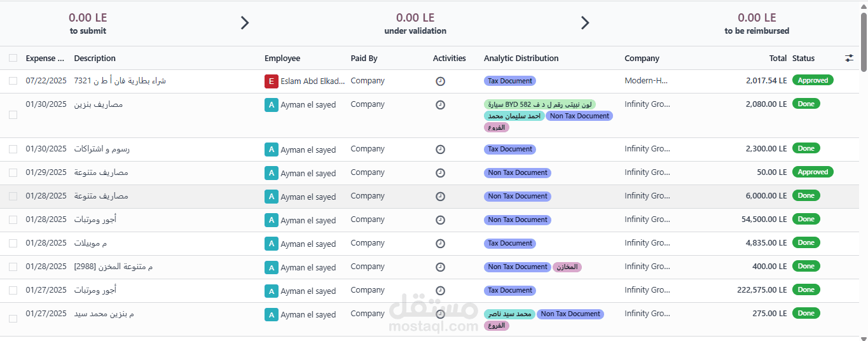
Task: Click the 'to be reimbursed' amount filter
Action: point(757,24)
